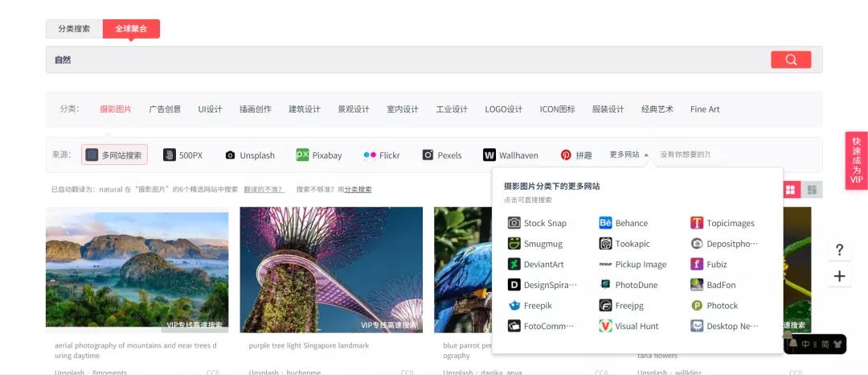Switch to the red grid view layout

pyautogui.click(x=791, y=190)
